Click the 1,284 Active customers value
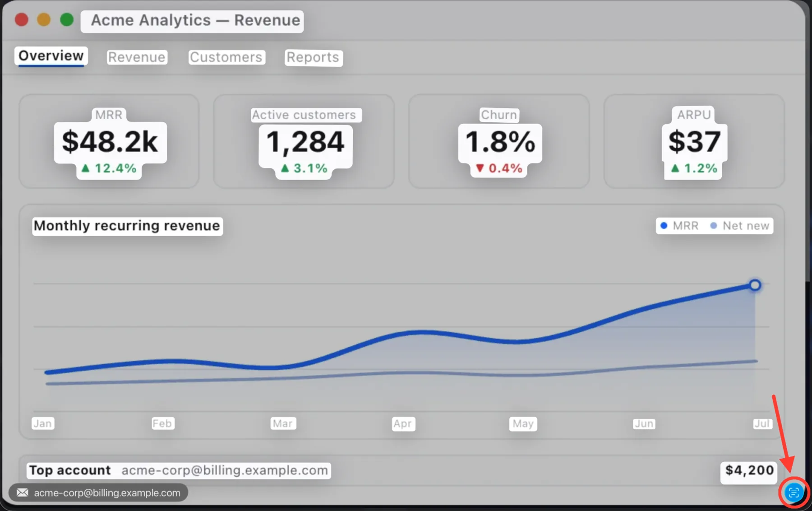Image resolution: width=812 pixels, height=511 pixels. tap(305, 142)
